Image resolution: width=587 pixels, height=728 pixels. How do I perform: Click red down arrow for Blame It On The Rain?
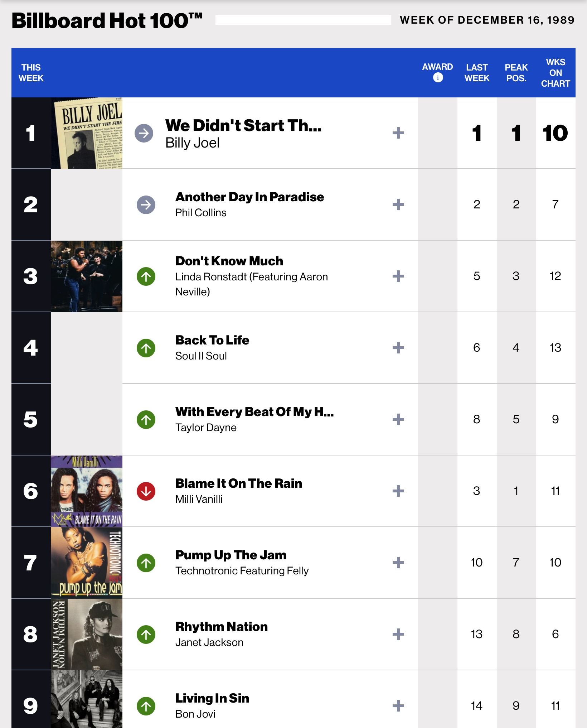coord(146,491)
